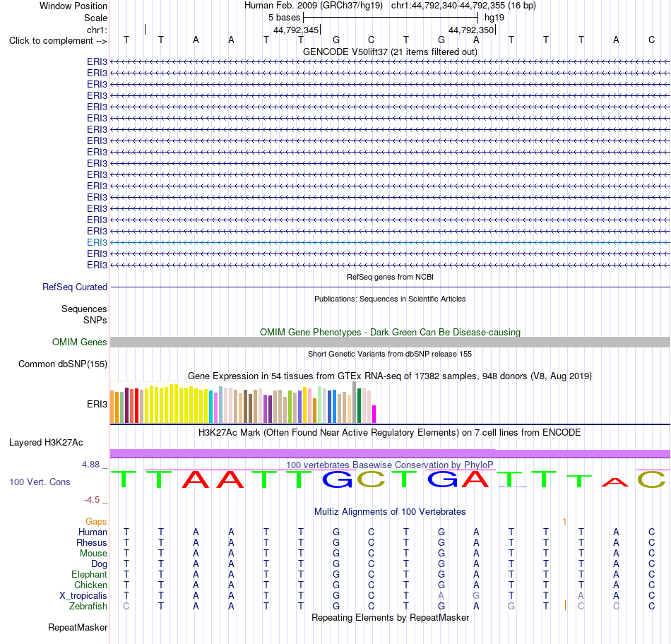Click '100 vertebrates Basewise Conservation by PhyloP' title
Image resolution: width=671 pixels, height=644 pixels.
pos(390,465)
